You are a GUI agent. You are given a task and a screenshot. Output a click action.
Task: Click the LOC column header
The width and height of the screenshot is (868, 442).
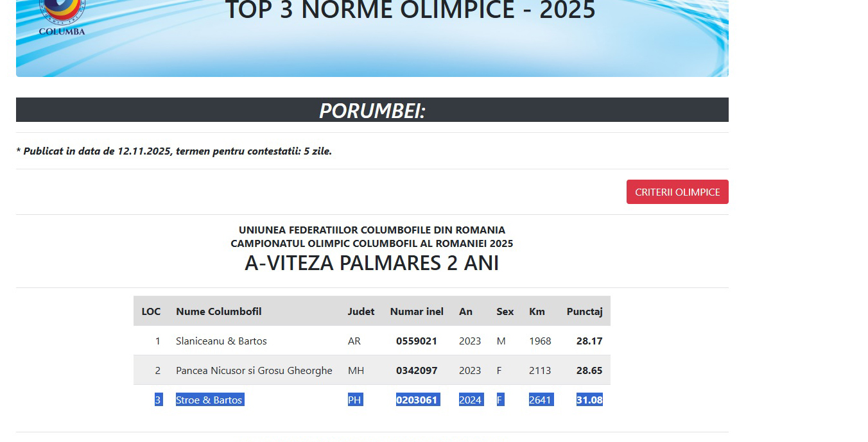(x=152, y=311)
